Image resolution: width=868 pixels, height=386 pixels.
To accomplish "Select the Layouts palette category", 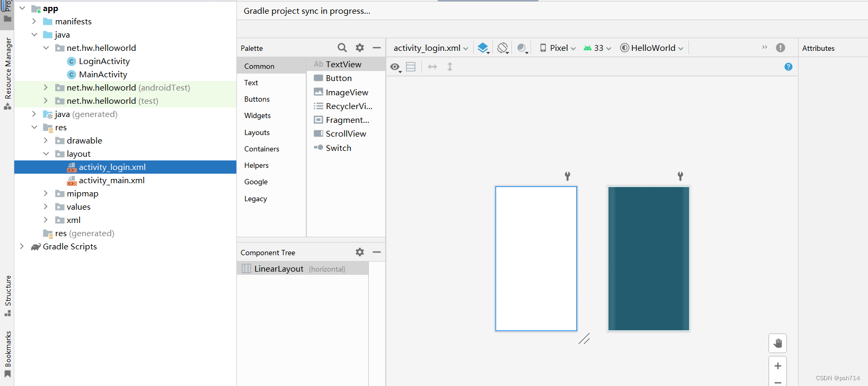I will (x=271, y=132).
